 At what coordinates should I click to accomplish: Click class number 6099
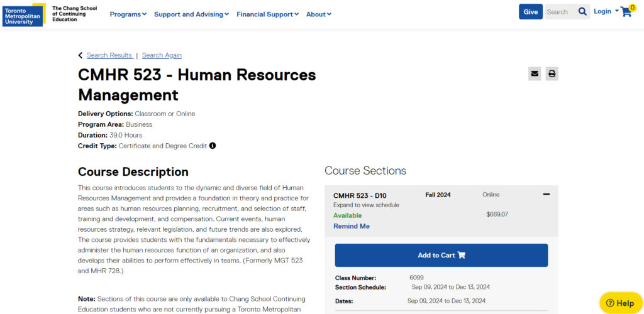click(x=416, y=278)
